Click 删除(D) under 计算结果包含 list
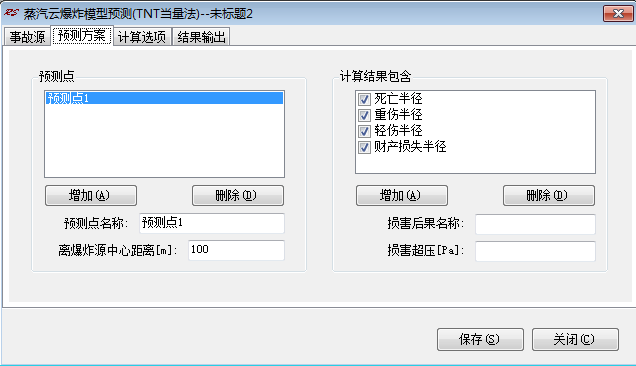636x366 pixels. (549, 196)
